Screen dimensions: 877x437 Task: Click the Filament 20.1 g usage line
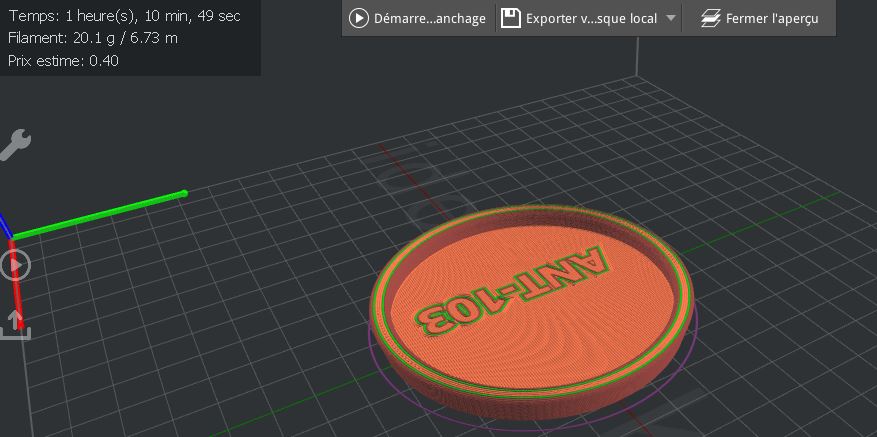pos(93,38)
